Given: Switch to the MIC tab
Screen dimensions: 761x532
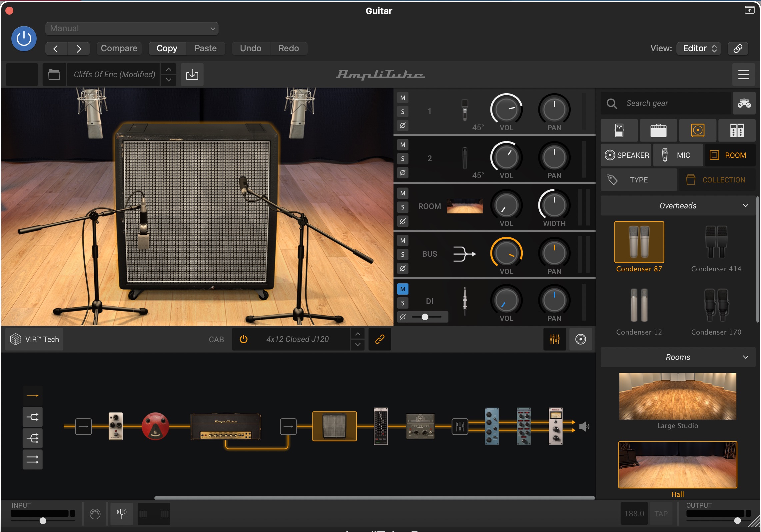Looking at the screenshot, I should 678,155.
